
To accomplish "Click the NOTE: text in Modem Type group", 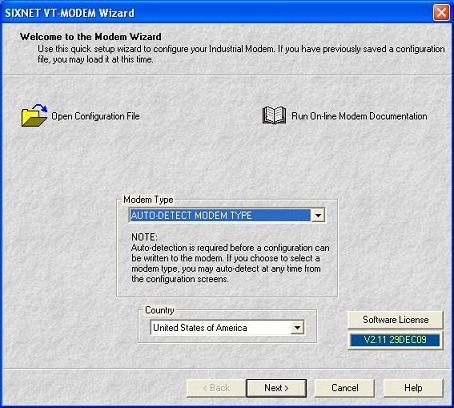I will pos(144,237).
